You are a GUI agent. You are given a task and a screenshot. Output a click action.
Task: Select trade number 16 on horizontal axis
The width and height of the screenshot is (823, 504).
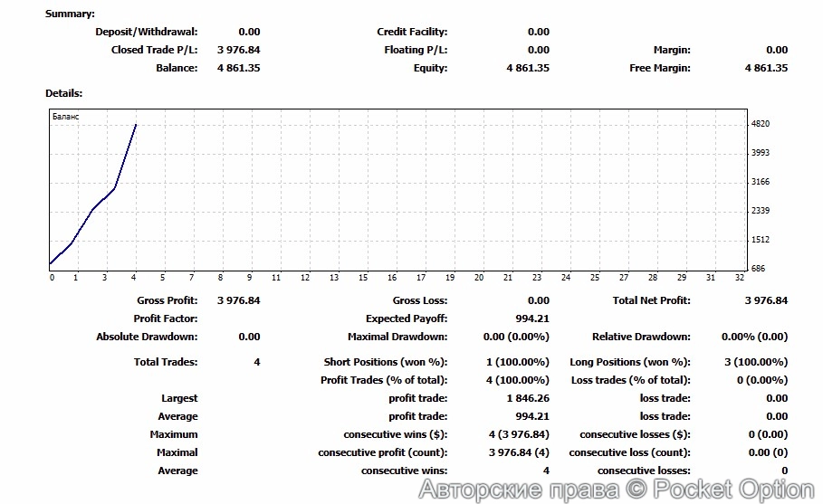393,278
